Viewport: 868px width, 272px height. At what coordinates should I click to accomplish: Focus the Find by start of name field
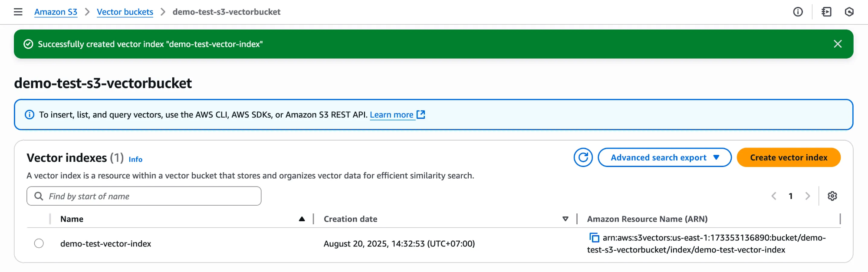144,196
